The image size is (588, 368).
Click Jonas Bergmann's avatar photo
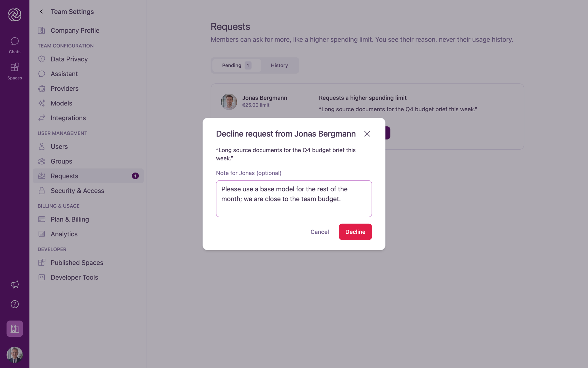click(x=229, y=102)
